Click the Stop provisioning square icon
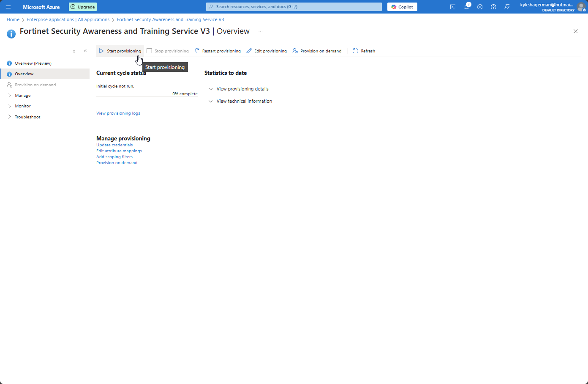Viewport: 588px width, 384px height. 149,51
